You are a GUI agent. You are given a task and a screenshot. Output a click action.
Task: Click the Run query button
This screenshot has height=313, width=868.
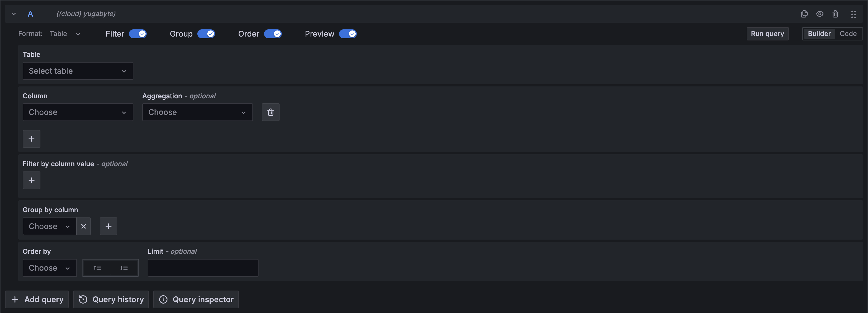[768, 34]
